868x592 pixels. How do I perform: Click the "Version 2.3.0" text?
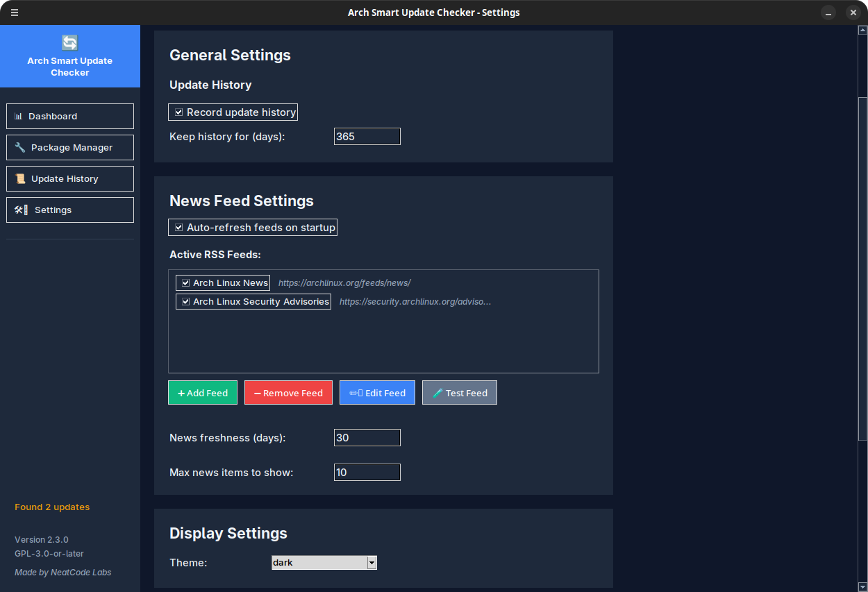(x=42, y=539)
